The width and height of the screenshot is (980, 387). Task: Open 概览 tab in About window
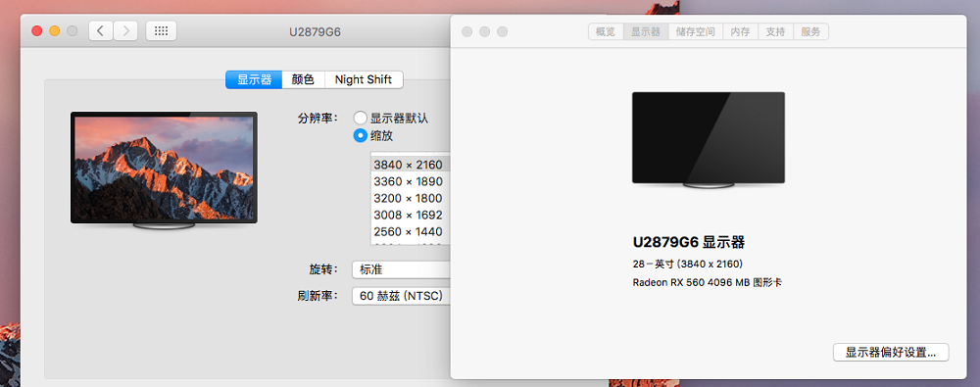tap(606, 32)
